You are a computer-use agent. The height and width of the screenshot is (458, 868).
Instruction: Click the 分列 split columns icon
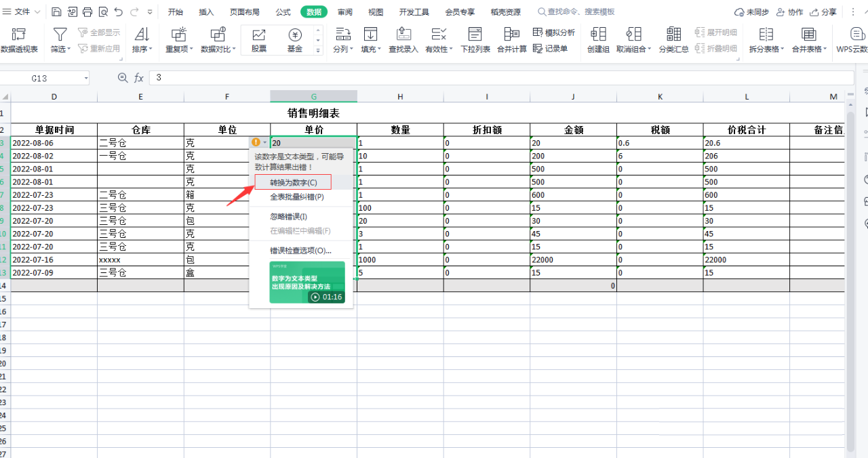[343, 34]
